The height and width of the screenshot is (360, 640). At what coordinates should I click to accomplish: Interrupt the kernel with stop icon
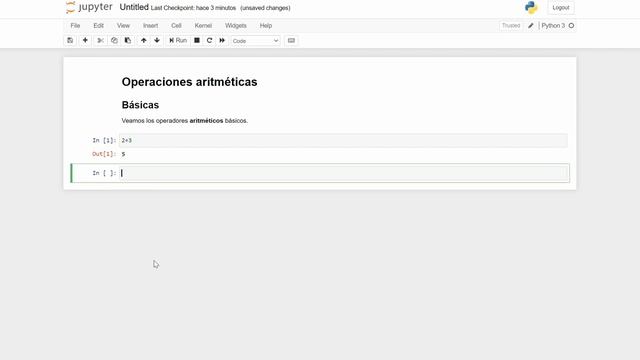coord(197,40)
